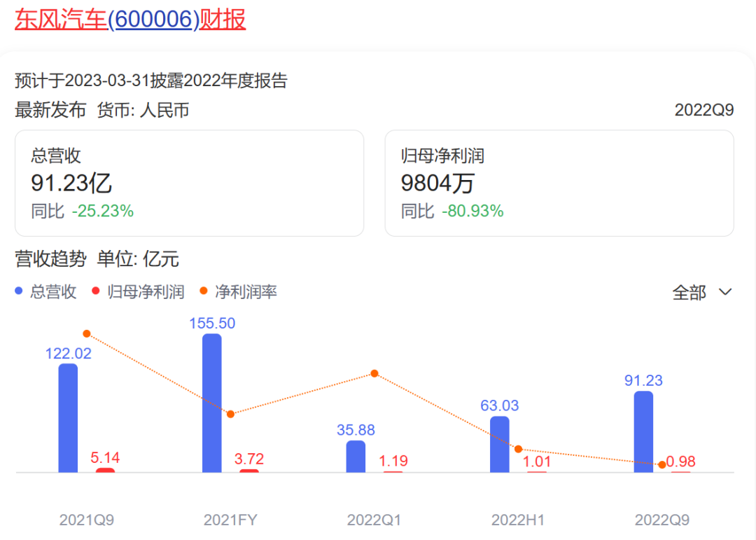This screenshot has height=540, width=756.
Task: Click the 2021Q9 blue revenue bar
Action: coord(68,418)
